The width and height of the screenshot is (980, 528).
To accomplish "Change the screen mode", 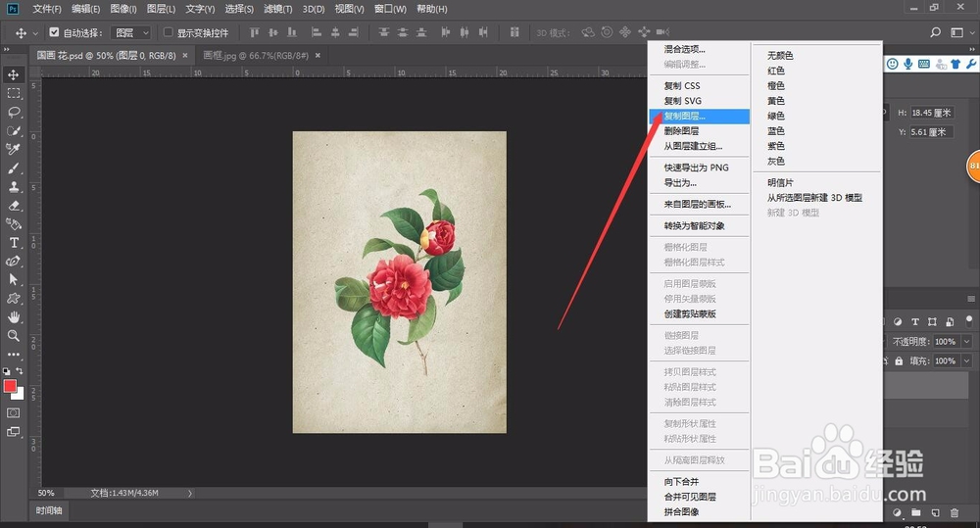I will click(13, 432).
